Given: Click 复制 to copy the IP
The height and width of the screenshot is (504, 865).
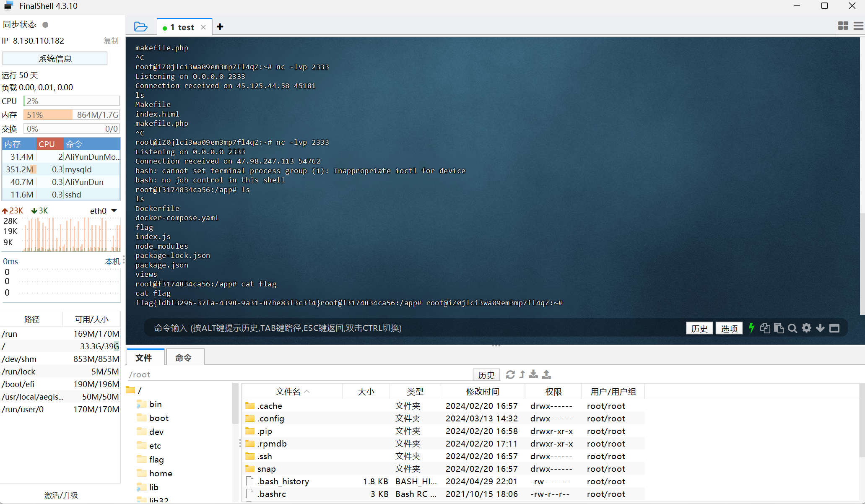Looking at the screenshot, I should 111,41.
